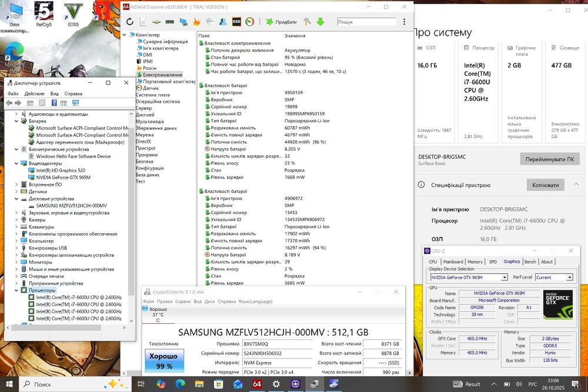Click the AIDA64 OSD panel icon

click(236, 22)
